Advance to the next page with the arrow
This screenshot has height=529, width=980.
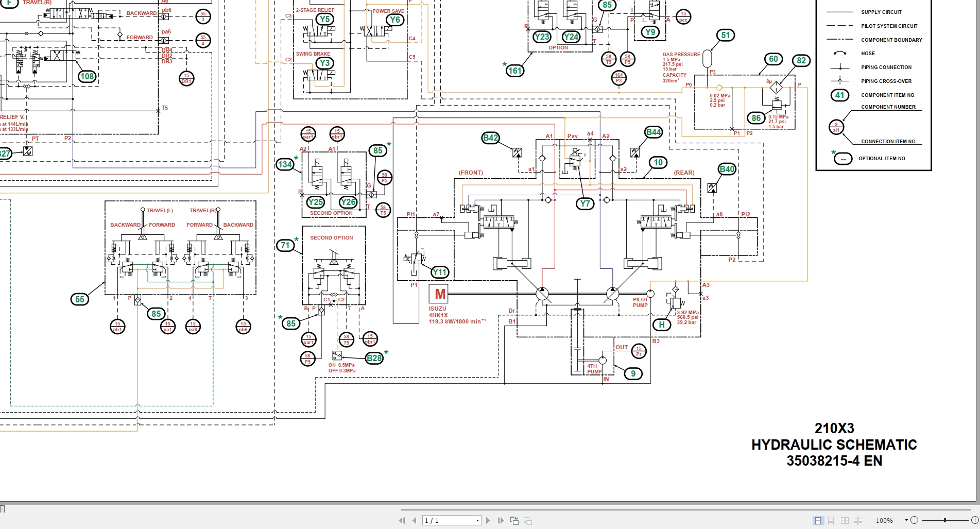click(488, 520)
